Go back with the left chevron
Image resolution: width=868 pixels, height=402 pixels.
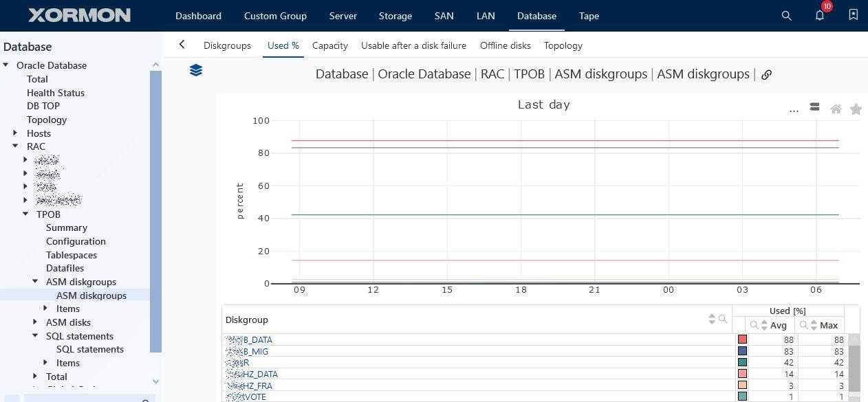(182, 45)
